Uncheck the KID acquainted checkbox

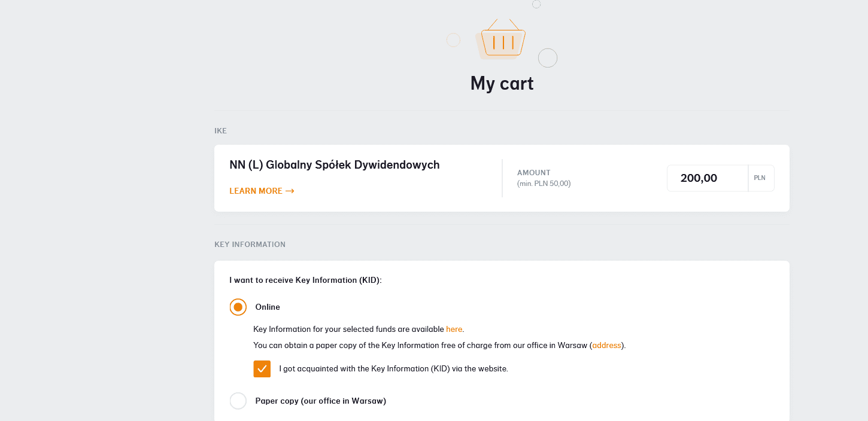click(x=262, y=369)
